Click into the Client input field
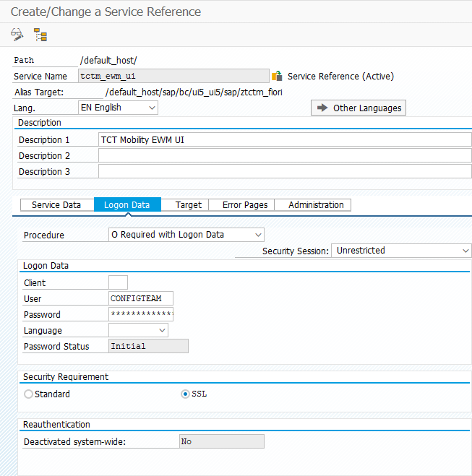The height and width of the screenshot is (476, 472). (118, 283)
